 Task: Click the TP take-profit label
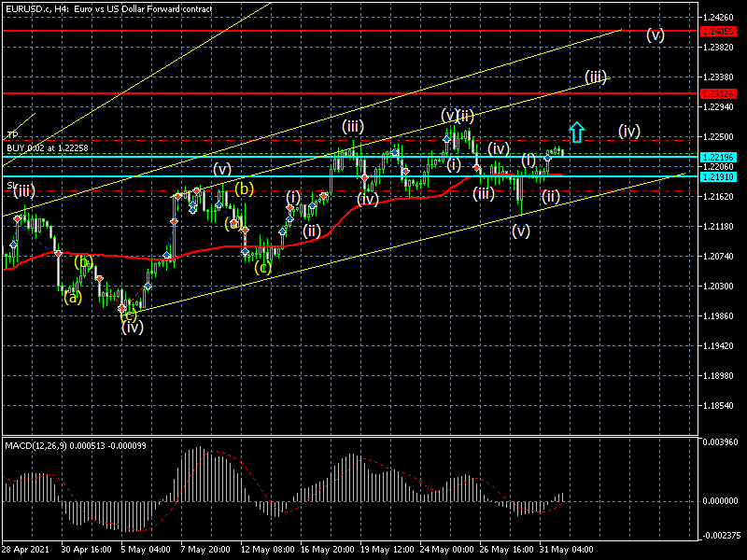pyautogui.click(x=13, y=135)
